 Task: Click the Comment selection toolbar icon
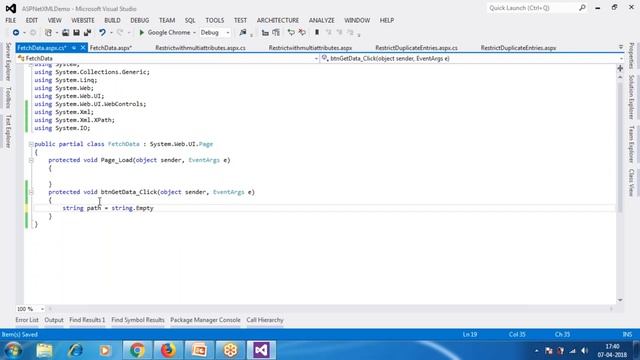tap(291, 33)
